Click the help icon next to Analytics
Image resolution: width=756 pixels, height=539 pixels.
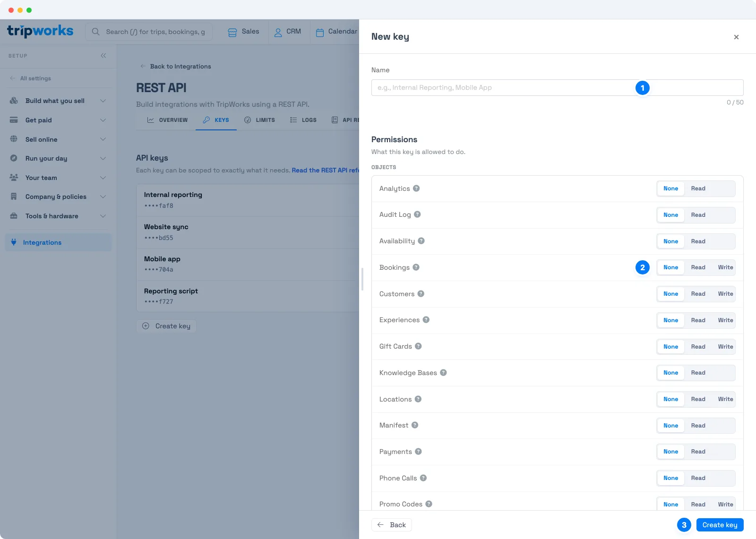coord(416,188)
